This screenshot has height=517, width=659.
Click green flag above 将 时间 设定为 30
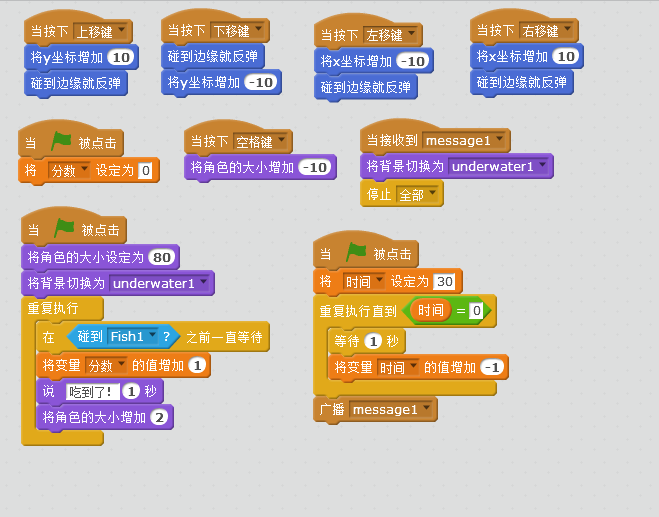click(x=356, y=252)
